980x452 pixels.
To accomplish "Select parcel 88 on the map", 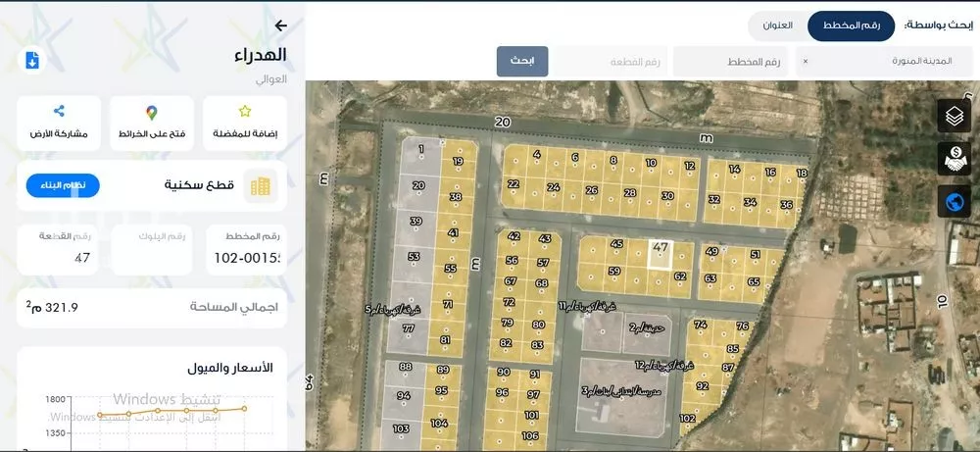I will (406, 367).
